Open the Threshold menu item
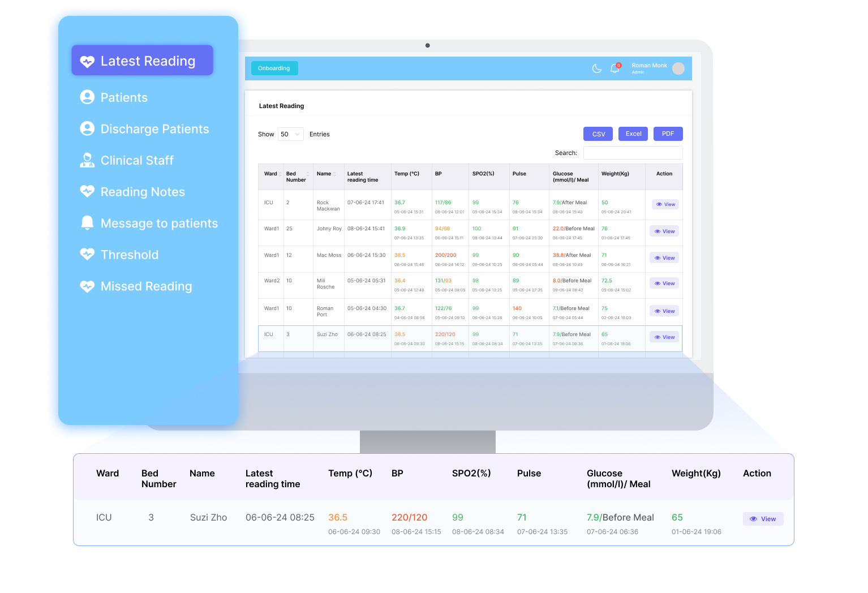Viewport: 868px width, 593px height. 119,255
